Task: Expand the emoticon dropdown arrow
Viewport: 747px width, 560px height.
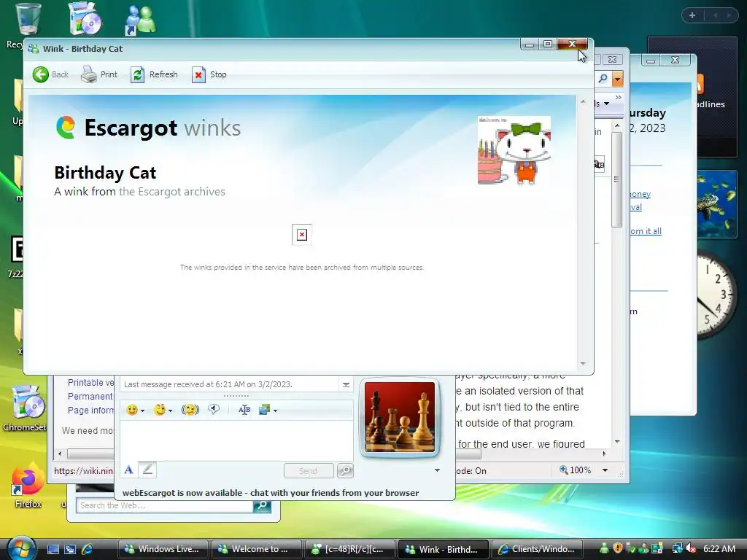Action: tap(142, 411)
